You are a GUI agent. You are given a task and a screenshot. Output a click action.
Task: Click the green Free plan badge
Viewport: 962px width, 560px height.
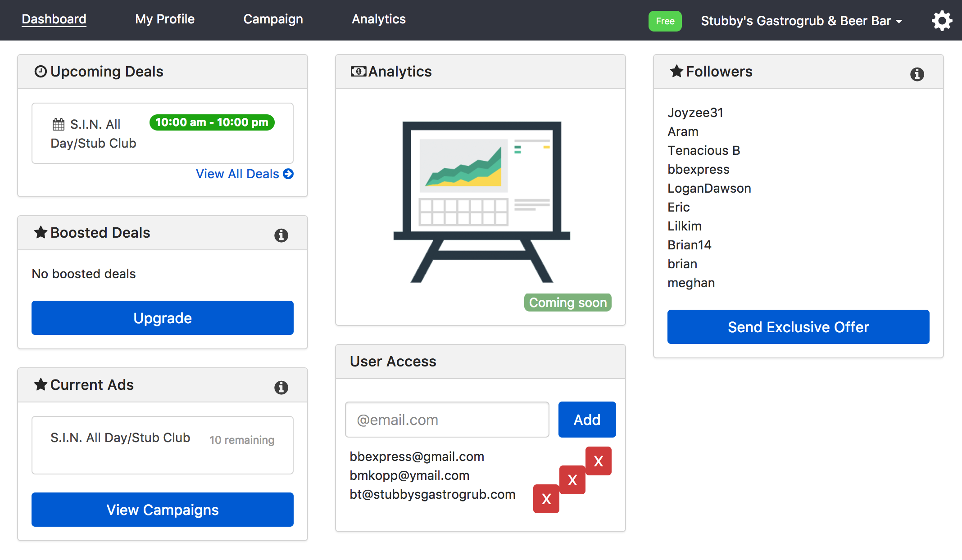[x=665, y=21]
